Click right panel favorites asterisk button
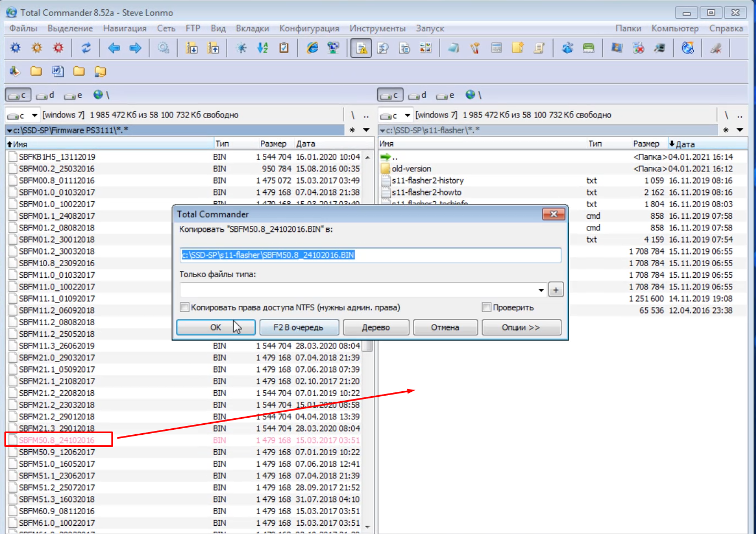This screenshot has width=756, height=534. coord(726,130)
